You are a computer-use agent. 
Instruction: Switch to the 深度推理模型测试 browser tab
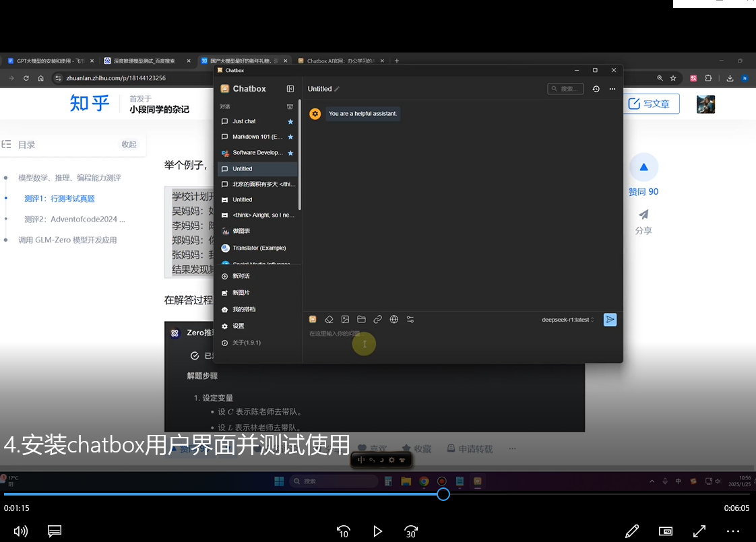click(x=147, y=61)
